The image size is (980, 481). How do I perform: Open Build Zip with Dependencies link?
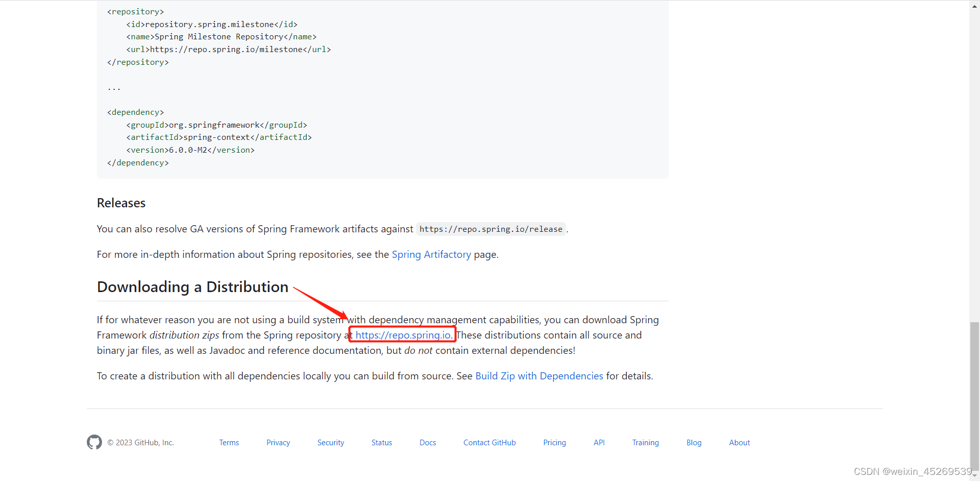[539, 376]
